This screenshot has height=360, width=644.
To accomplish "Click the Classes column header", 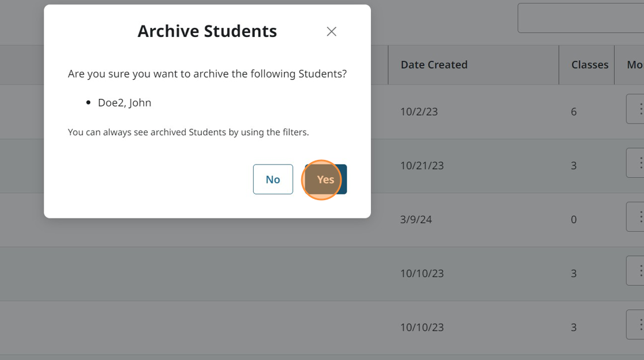I will pos(589,65).
